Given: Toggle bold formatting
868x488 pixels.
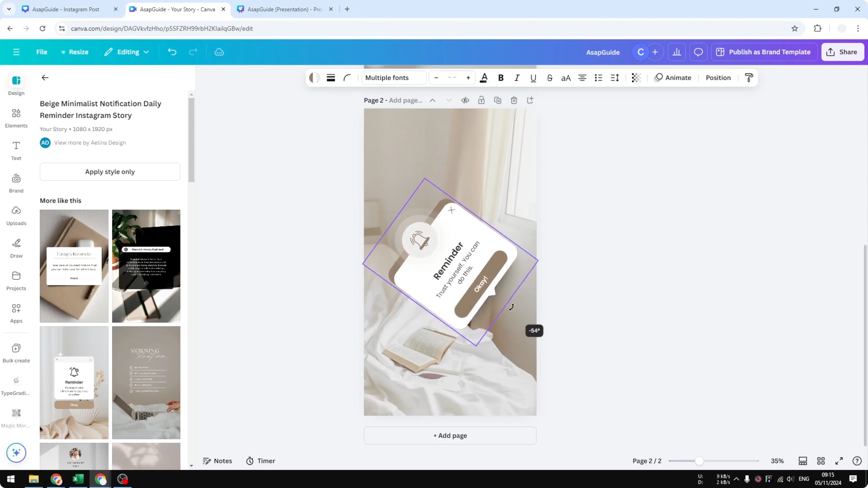Looking at the screenshot, I should pos(501,78).
